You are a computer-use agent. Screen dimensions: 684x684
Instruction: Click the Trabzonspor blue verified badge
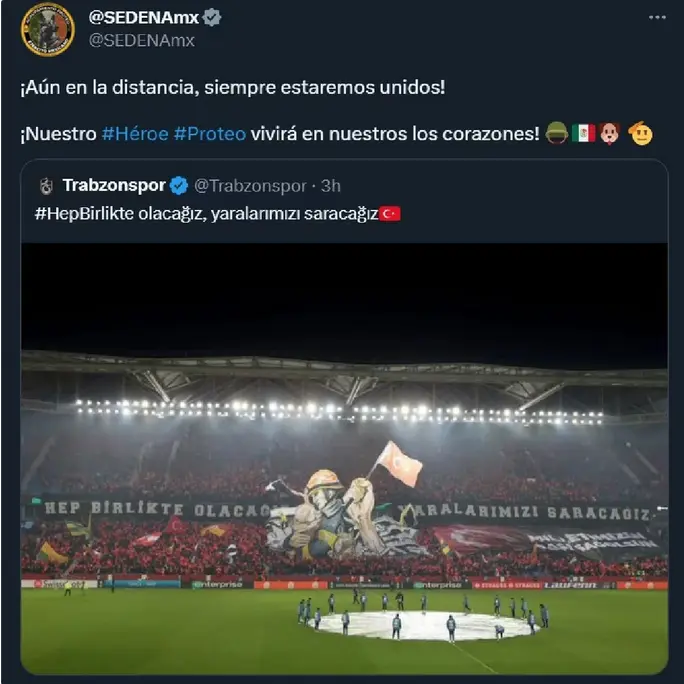tap(179, 186)
